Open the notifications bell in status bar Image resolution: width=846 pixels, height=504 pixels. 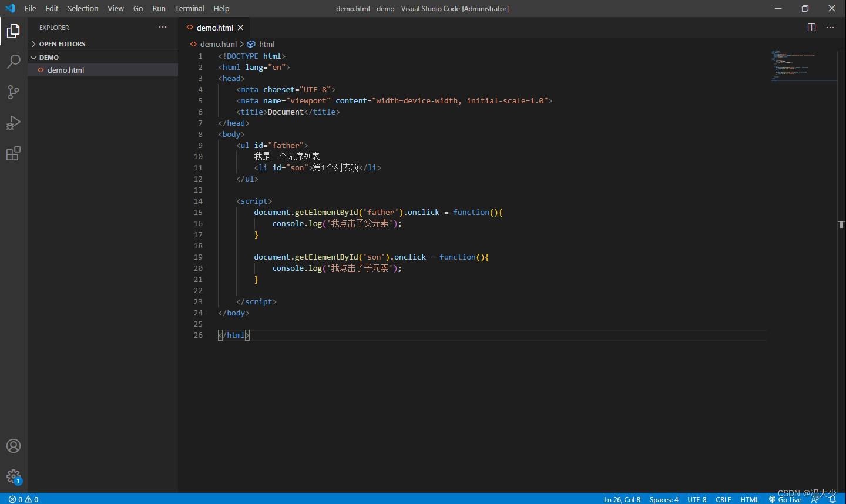[x=832, y=499]
